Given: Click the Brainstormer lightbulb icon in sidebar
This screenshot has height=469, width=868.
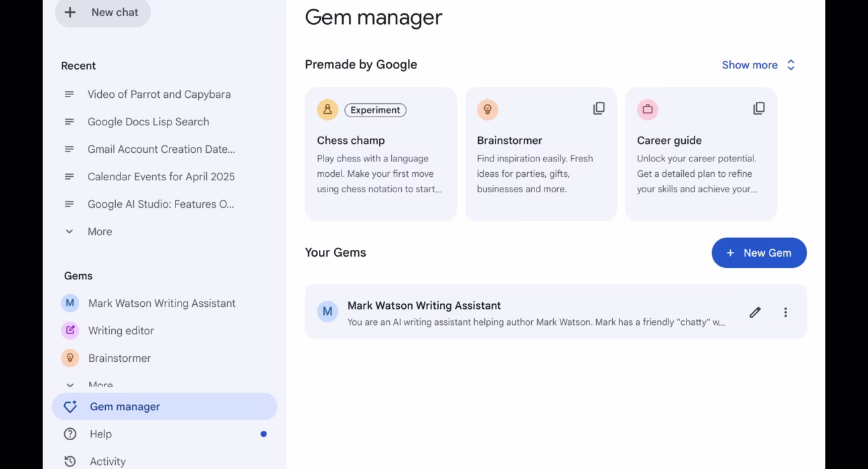Looking at the screenshot, I should coord(70,358).
